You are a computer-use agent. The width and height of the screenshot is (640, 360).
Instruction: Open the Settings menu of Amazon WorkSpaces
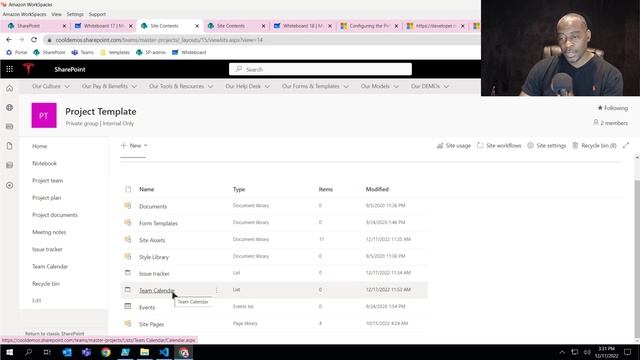click(75, 14)
